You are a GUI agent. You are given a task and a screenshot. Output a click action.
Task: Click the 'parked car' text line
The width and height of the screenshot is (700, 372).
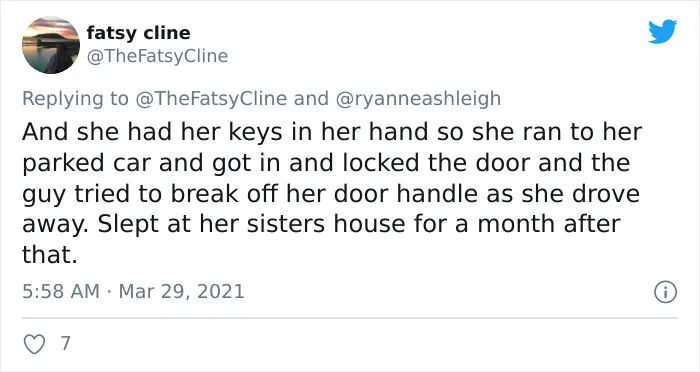point(326,163)
